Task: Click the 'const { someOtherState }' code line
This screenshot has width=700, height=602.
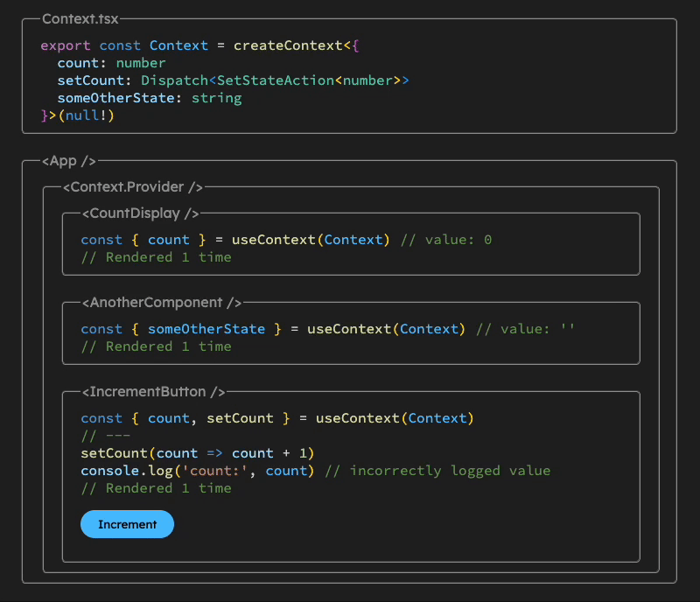Action: 273,329
